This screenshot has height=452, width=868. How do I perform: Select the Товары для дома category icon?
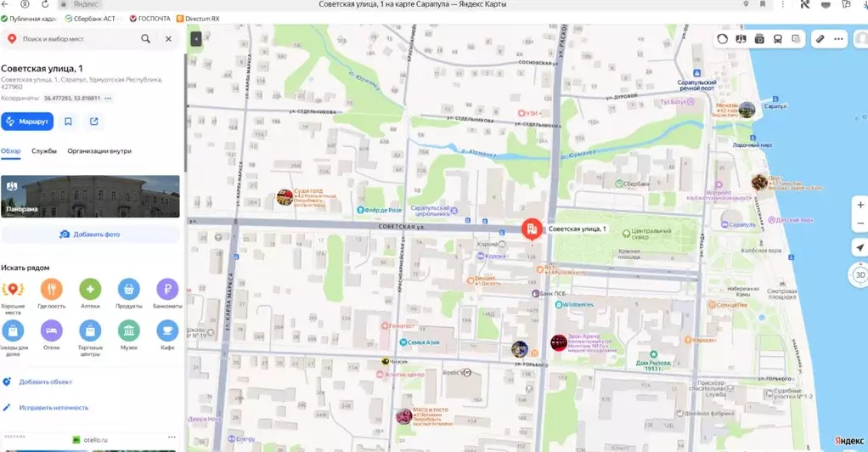(x=13, y=331)
